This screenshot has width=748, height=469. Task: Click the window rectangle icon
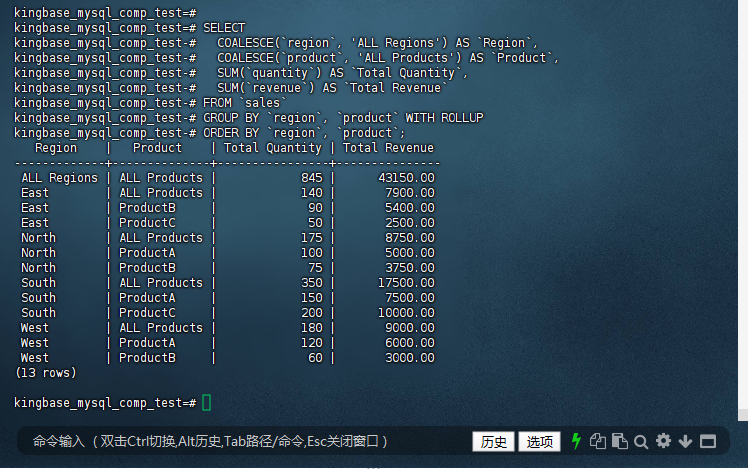click(708, 441)
